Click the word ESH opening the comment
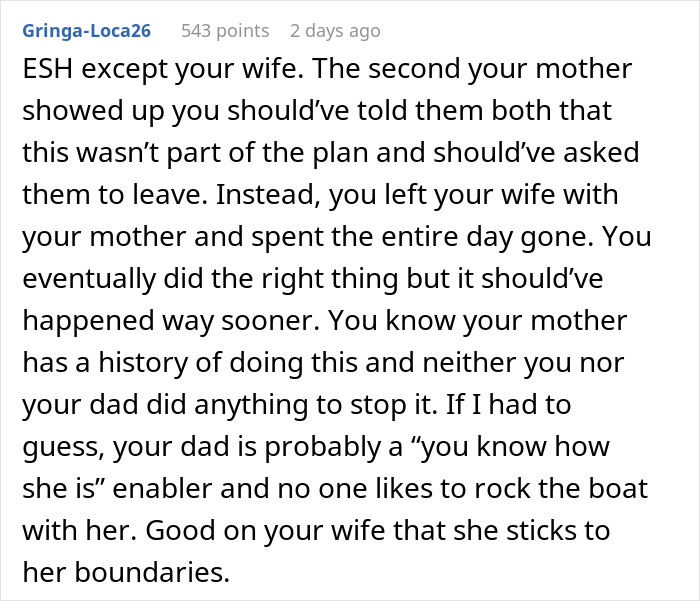700x601 pixels. 48,69
